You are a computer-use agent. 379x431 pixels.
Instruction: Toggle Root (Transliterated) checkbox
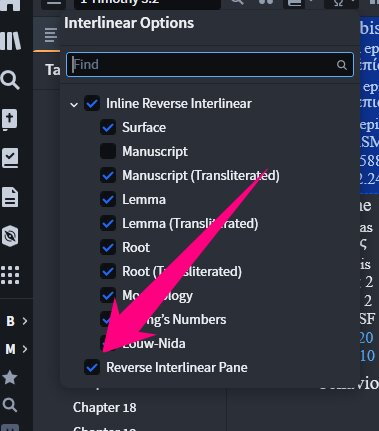pos(108,271)
